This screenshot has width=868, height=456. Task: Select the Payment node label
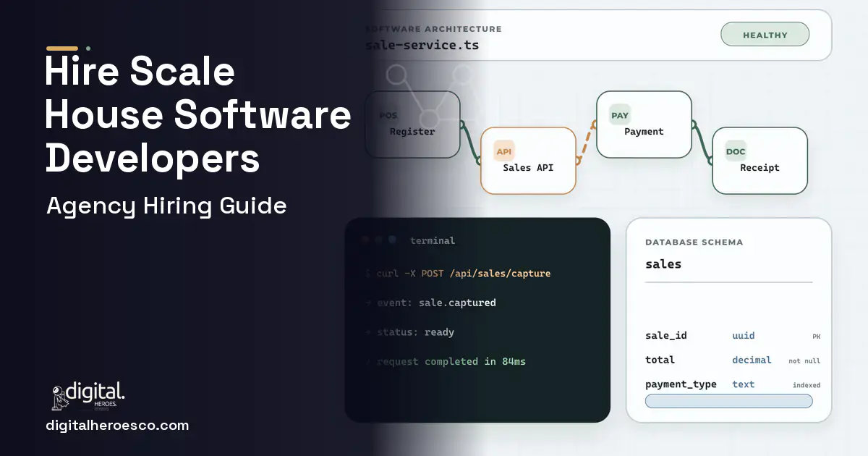644,131
